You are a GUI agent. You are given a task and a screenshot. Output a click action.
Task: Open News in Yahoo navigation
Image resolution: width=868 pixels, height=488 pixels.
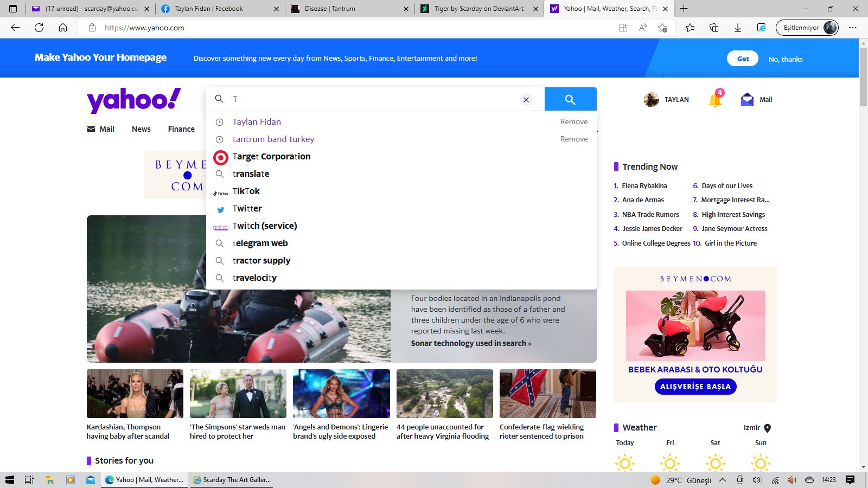(141, 129)
